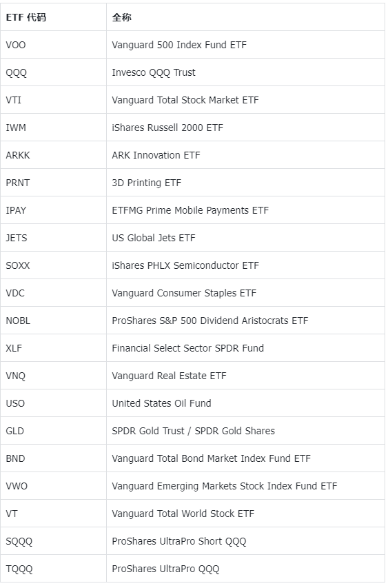388x588 pixels.
Task: Click the ARK Innovation ETF name
Action: pos(156,155)
